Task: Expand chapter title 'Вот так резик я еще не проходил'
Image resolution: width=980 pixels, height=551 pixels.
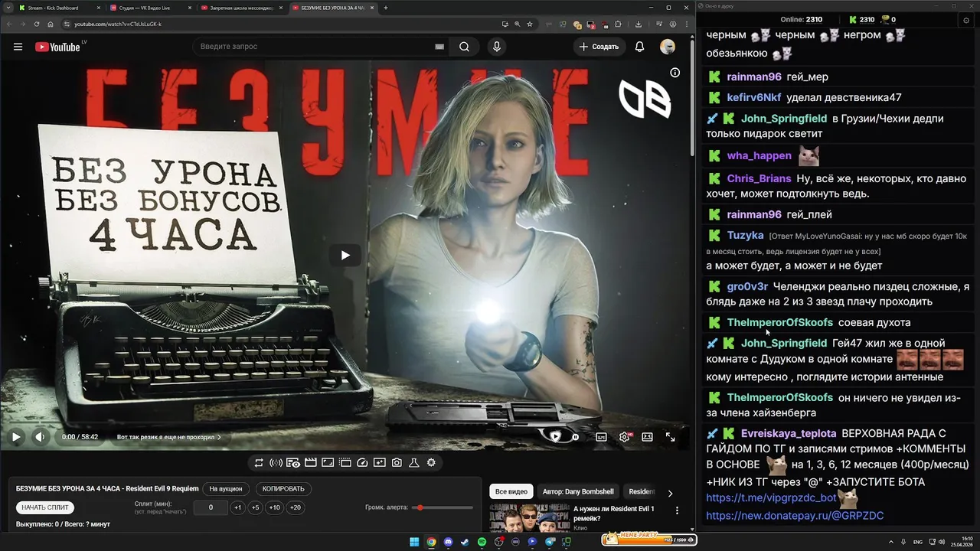Action: click(x=168, y=437)
